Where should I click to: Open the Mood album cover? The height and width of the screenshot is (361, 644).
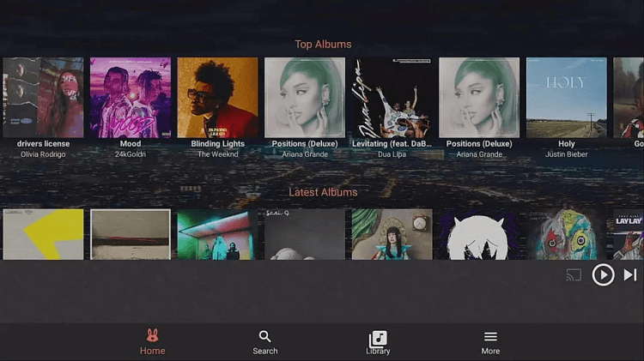pos(131,98)
